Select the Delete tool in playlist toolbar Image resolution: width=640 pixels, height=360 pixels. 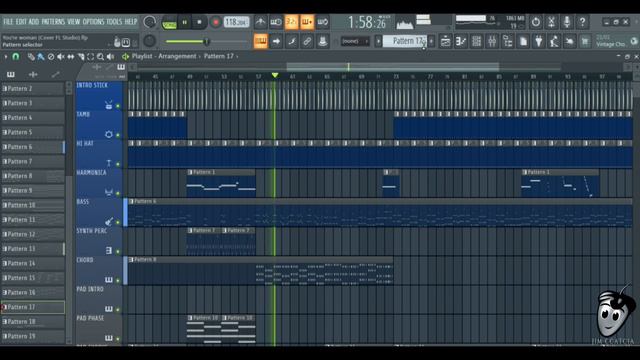(x=51, y=57)
